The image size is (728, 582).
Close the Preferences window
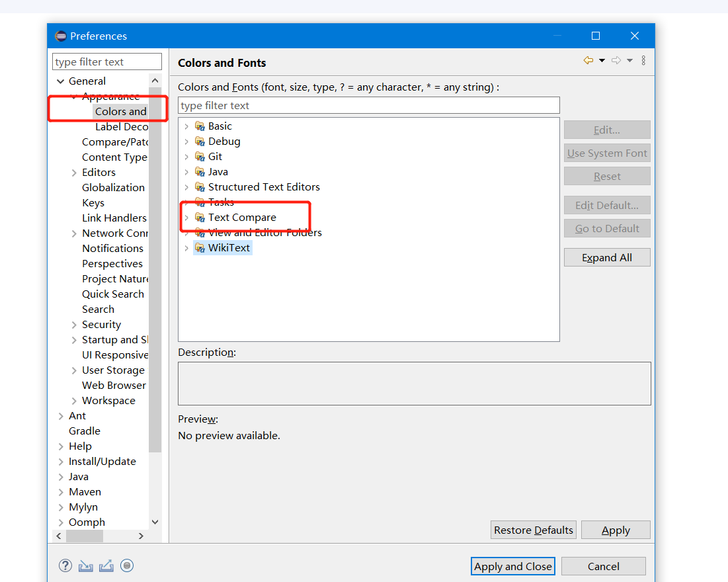click(635, 36)
